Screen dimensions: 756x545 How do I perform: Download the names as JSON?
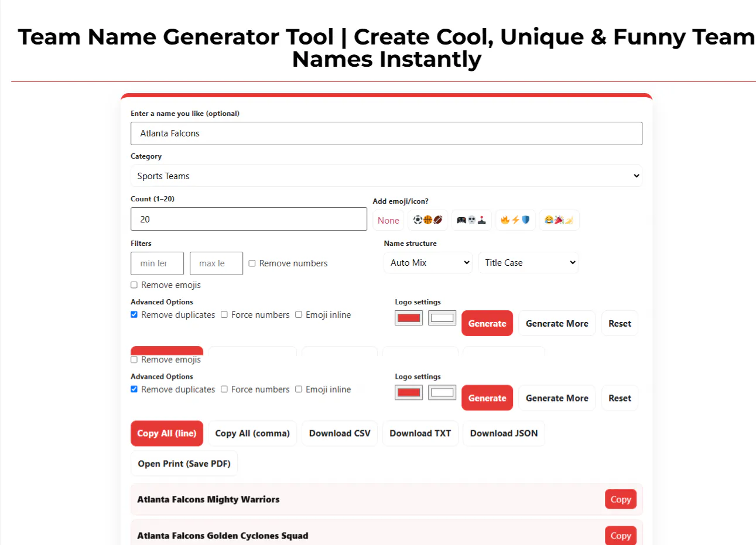pyautogui.click(x=504, y=433)
